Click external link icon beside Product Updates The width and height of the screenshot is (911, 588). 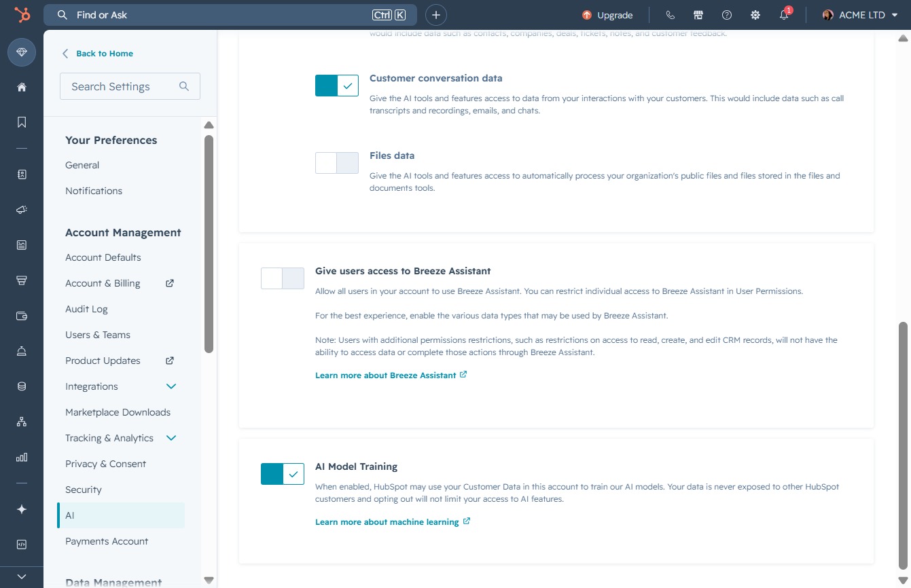[x=170, y=361]
